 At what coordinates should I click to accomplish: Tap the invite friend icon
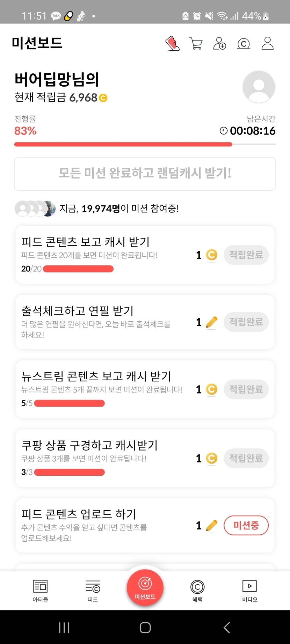(220, 44)
